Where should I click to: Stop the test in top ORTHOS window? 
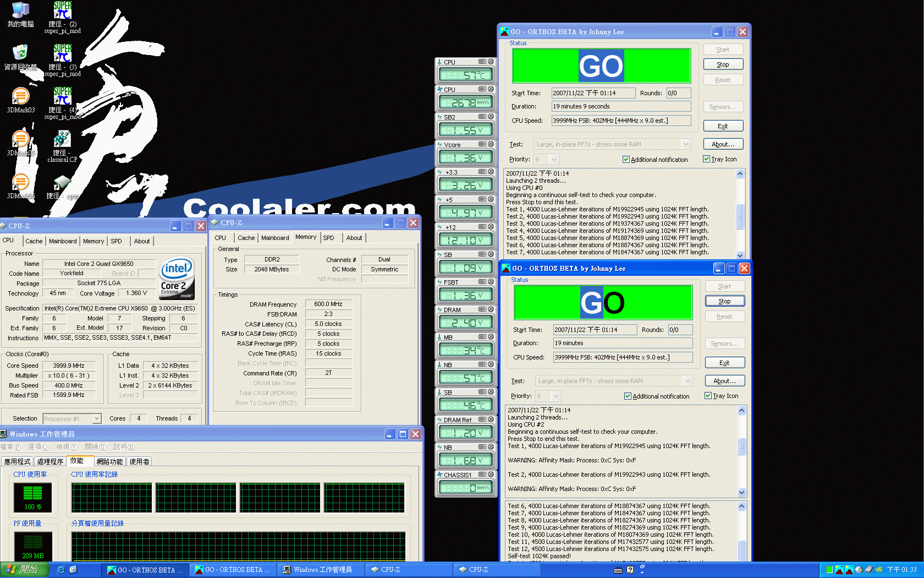tap(723, 64)
